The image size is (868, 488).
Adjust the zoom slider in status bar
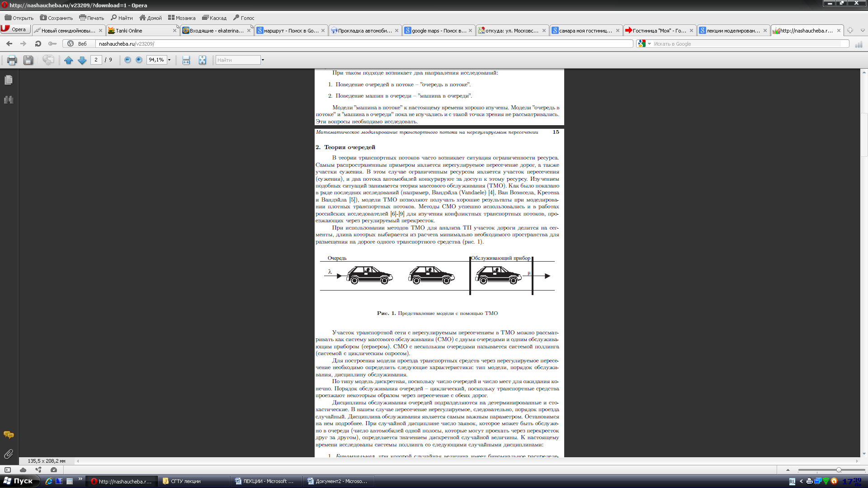pyautogui.click(x=831, y=470)
